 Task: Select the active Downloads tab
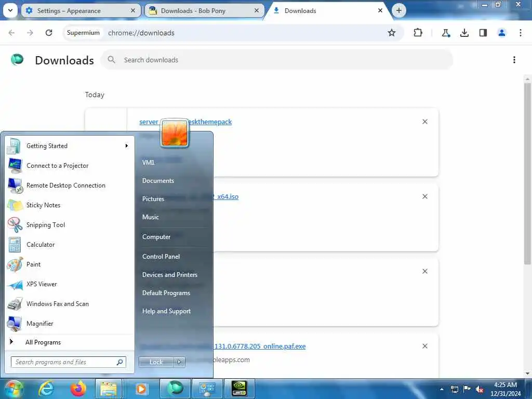328,11
